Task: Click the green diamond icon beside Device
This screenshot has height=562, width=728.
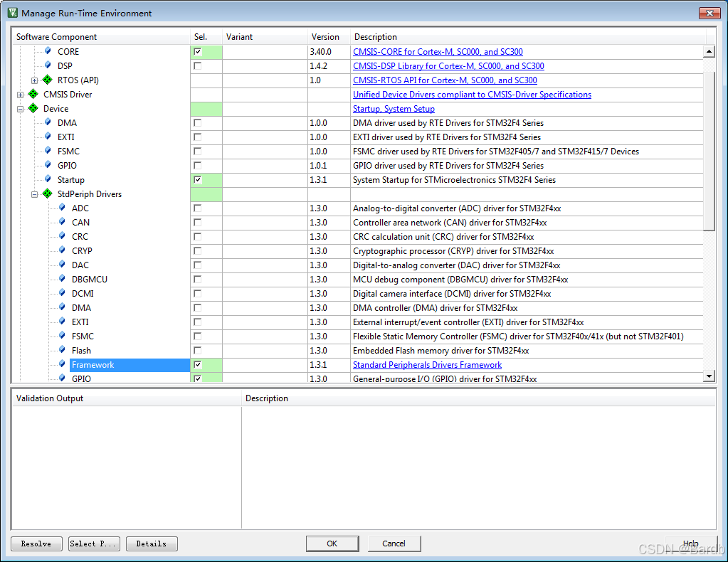Action: click(33, 108)
